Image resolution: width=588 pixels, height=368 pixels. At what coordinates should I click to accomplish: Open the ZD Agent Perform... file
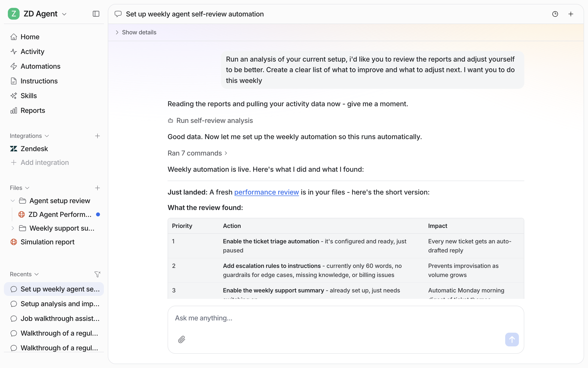click(60, 214)
